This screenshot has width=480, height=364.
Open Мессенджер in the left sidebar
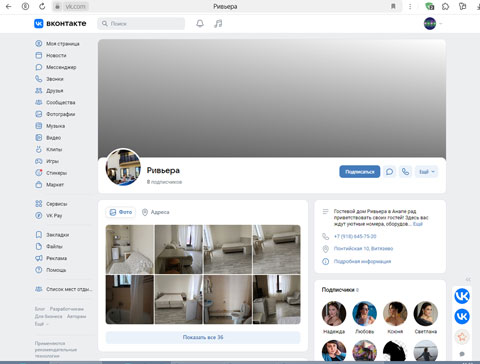click(x=56, y=67)
